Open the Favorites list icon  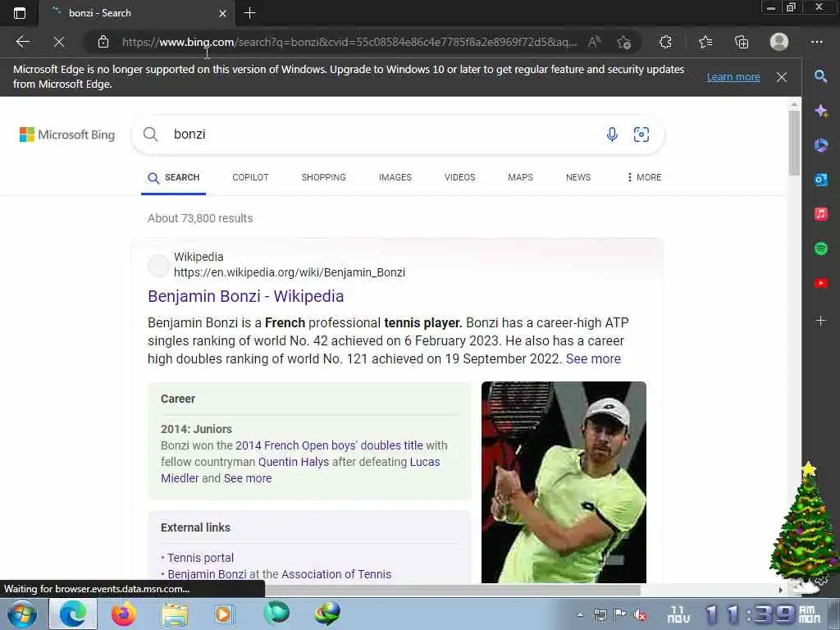pos(705,42)
